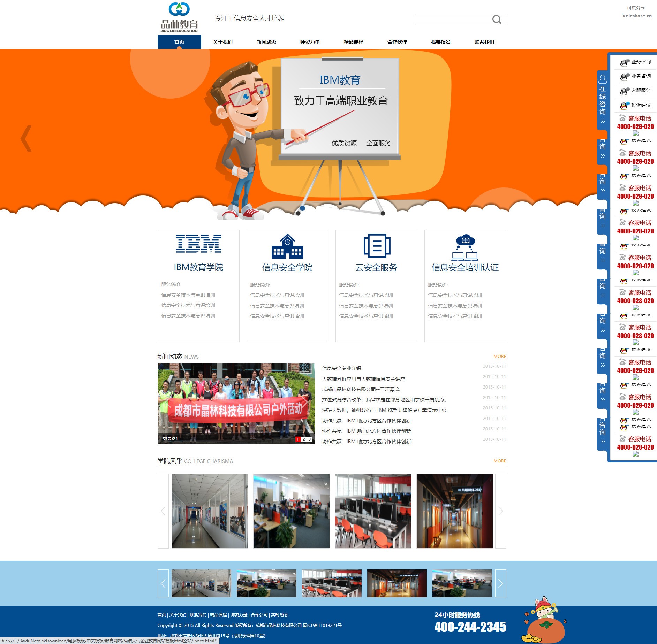Show previous college charisma gallery photos

point(163,511)
